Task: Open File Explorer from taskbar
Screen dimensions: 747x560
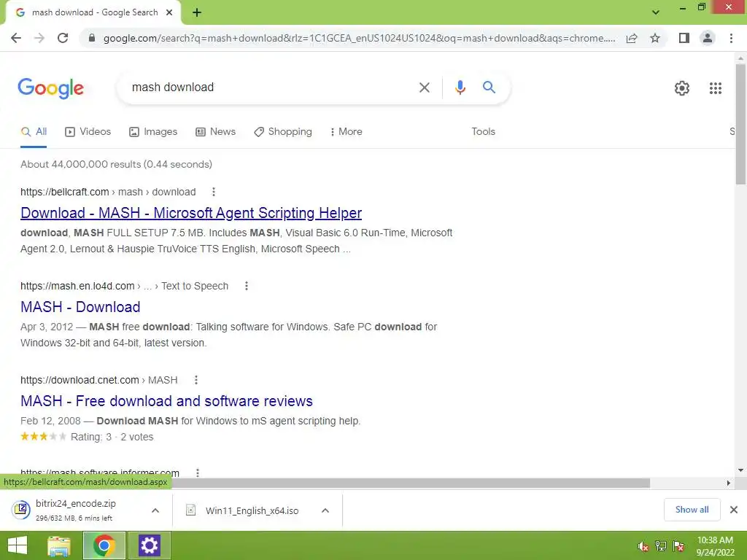Action: 59,545
